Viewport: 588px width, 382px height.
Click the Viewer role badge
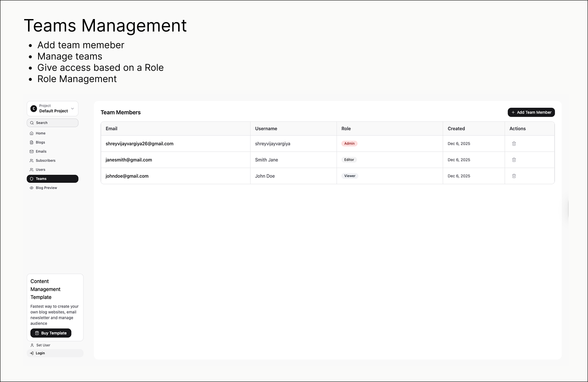(x=350, y=176)
